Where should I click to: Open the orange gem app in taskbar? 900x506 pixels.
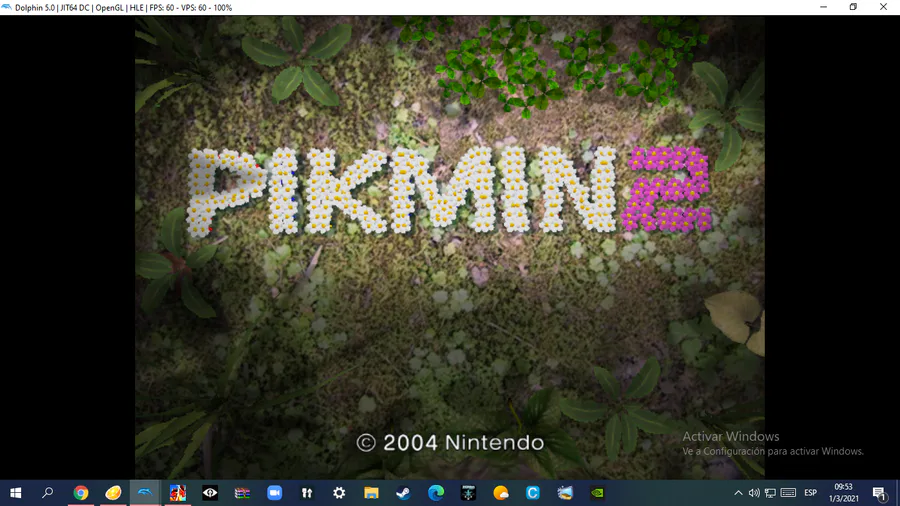click(113, 493)
